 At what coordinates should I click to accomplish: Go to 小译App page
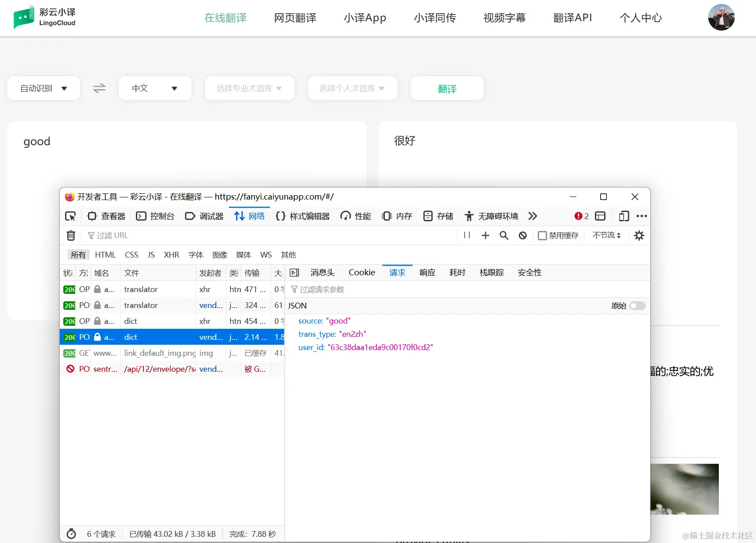[x=365, y=18]
